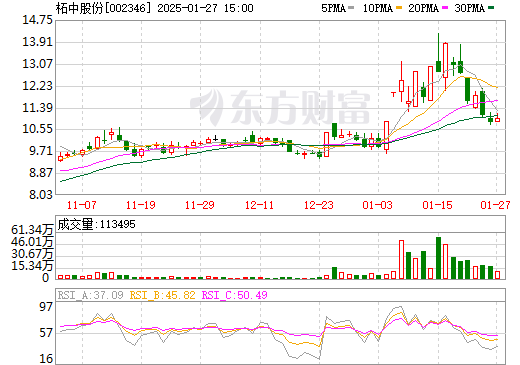The width and height of the screenshot is (520, 365).
Task: Click the 01-15 date axis label
Action: [437, 205]
